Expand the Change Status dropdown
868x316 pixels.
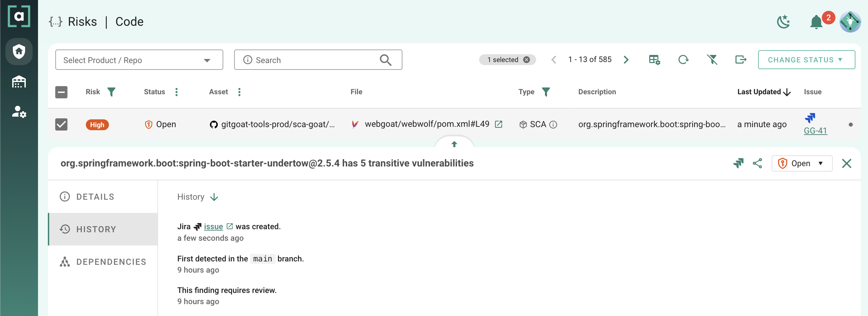(x=806, y=60)
